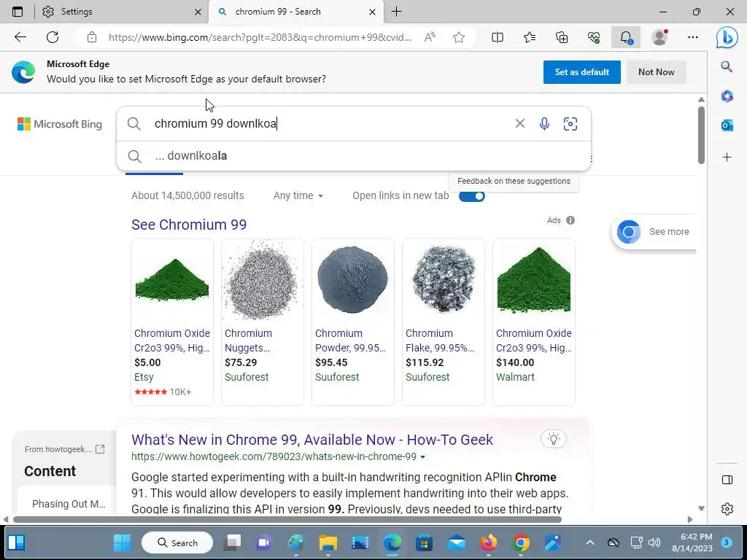Open Browser essentials heart icon
This screenshot has height=560, width=747.
tap(594, 37)
